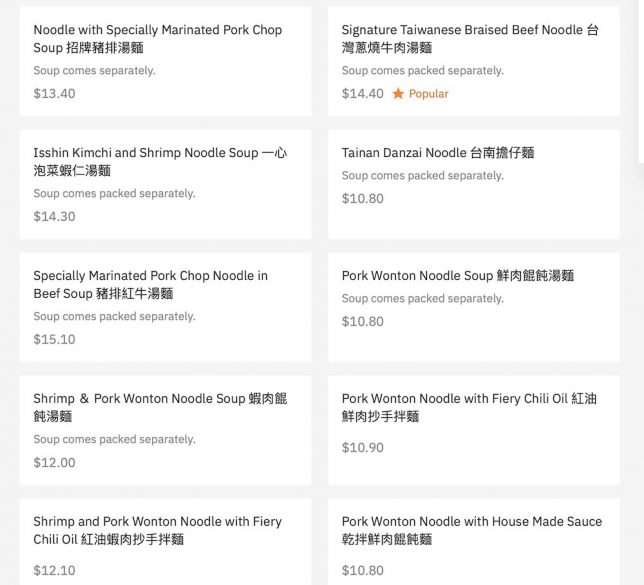Click the $13.40 price of Pork Chop Soup
644x585 pixels.
[54, 94]
